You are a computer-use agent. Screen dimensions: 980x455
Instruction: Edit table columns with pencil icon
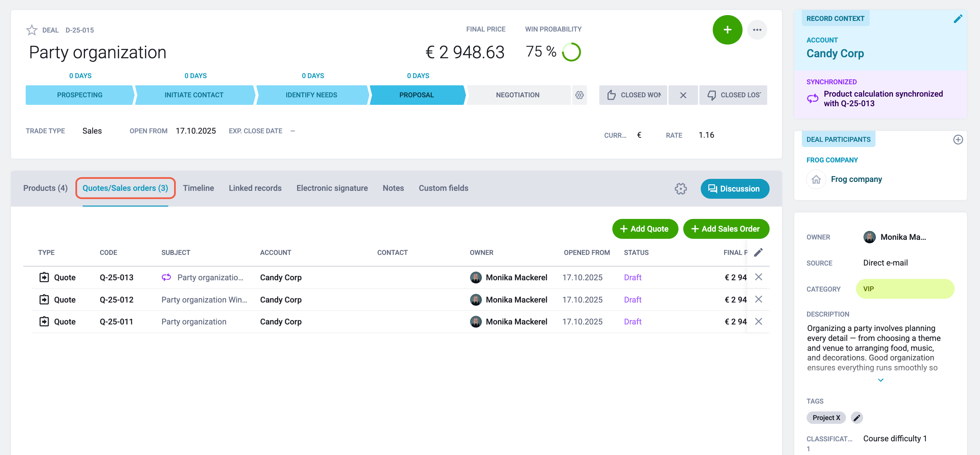point(758,252)
